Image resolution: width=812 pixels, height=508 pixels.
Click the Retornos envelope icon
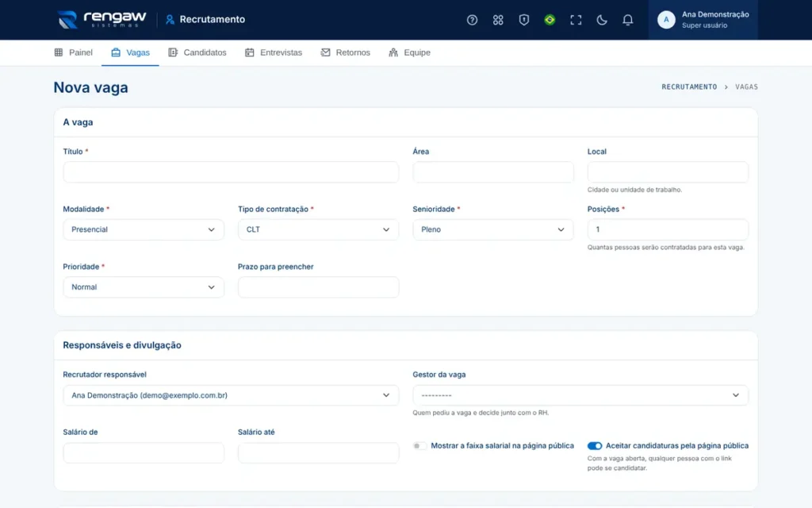click(325, 52)
